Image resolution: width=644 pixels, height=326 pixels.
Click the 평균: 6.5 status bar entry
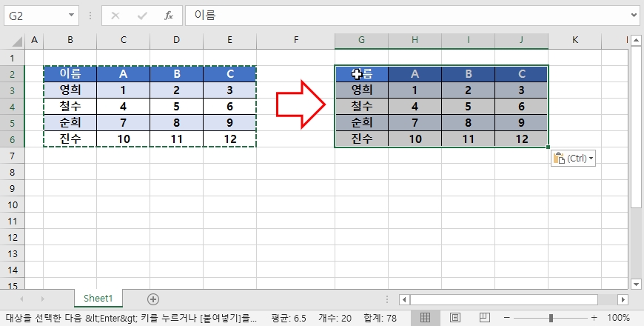coord(289,318)
